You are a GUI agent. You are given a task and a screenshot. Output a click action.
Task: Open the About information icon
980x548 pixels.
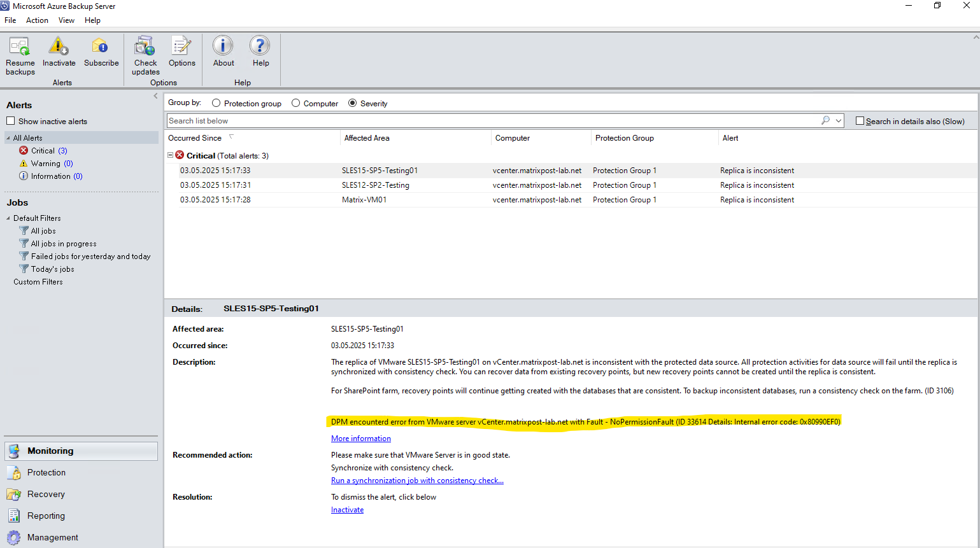(223, 46)
